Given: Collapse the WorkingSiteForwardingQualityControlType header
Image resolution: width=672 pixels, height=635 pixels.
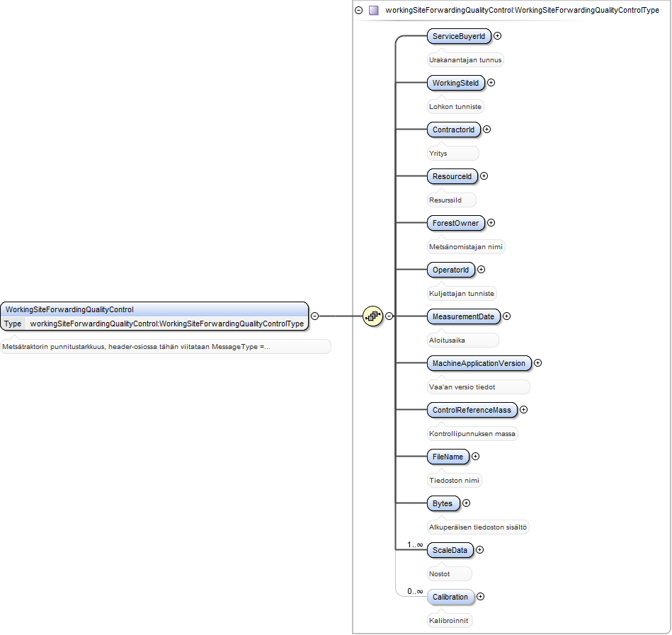Looking at the screenshot, I should [359, 11].
